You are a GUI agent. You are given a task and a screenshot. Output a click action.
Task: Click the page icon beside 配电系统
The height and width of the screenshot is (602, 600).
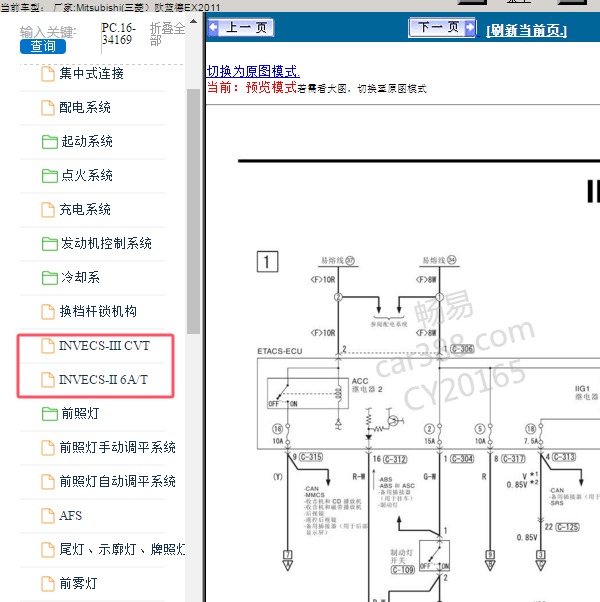tap(48, 108)
